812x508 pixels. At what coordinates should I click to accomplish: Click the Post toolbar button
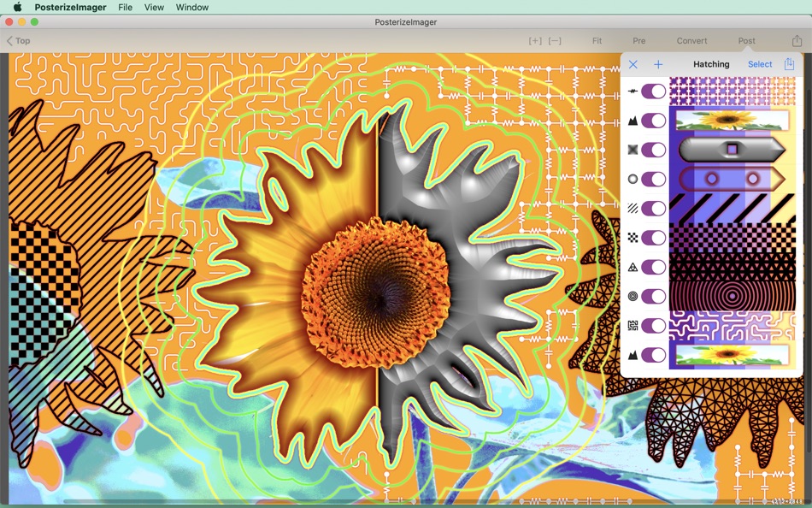[746, 40]
